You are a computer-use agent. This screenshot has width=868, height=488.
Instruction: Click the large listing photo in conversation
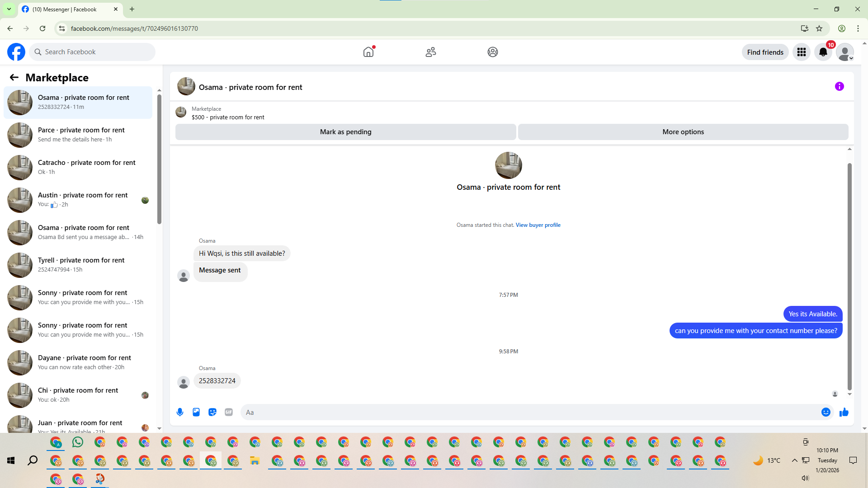509,165
